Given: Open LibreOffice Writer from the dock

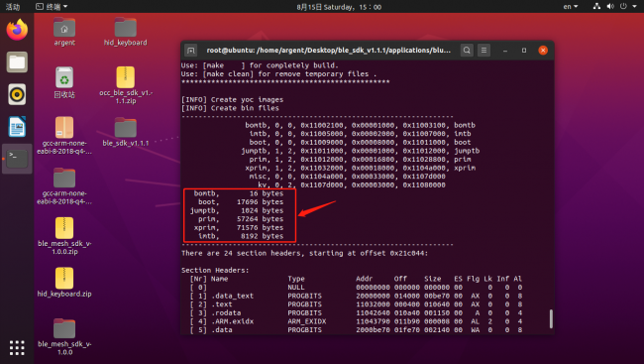Looking at the screenshot, I should pos(17,127).
